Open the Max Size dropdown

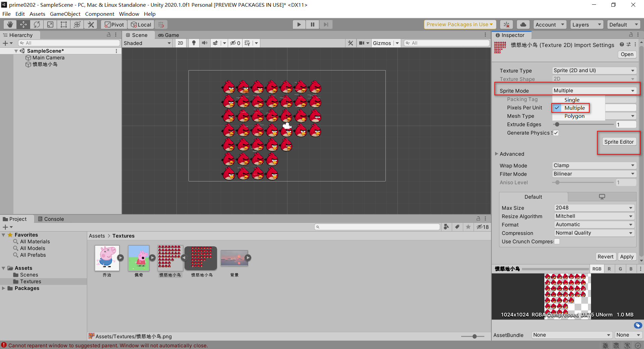pos(594,208)
